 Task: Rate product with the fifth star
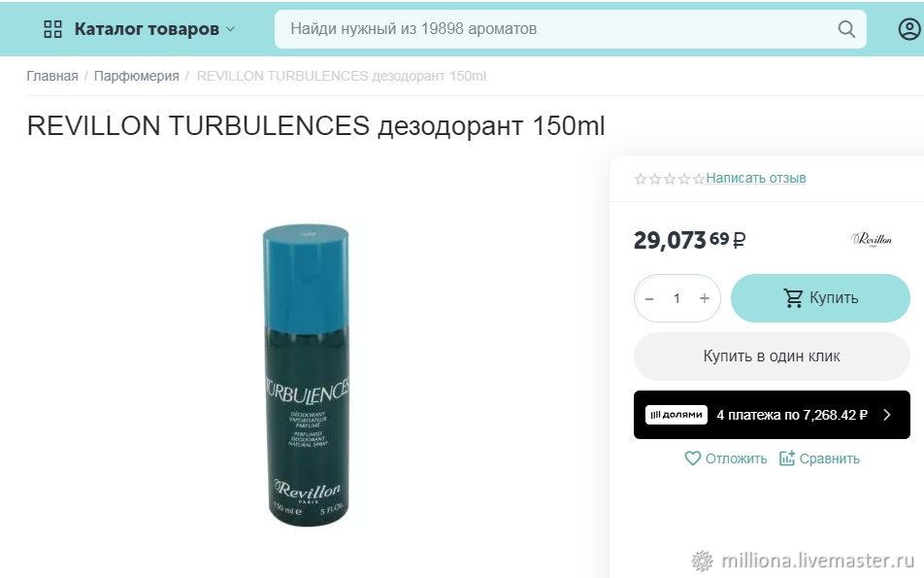698,179
